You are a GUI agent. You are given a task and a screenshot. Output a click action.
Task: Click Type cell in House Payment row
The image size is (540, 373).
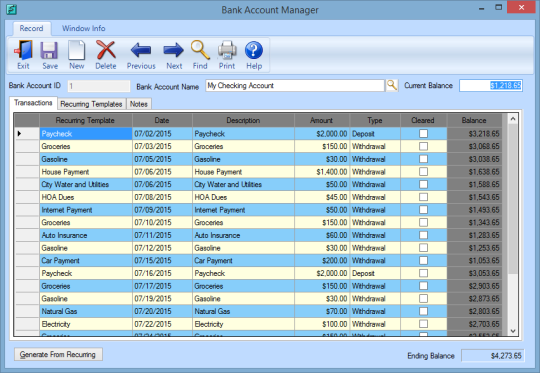pyautogui.click(x=375, y=172)
